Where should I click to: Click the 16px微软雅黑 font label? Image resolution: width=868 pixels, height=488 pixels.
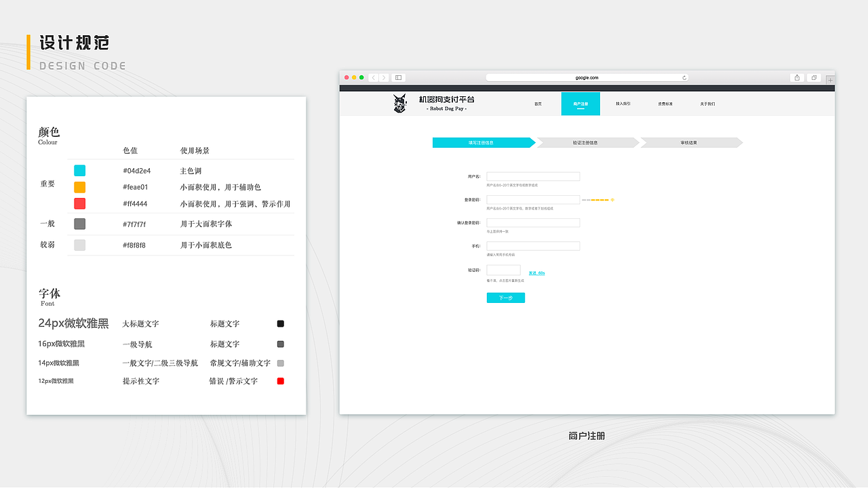(x=61, y=344)
